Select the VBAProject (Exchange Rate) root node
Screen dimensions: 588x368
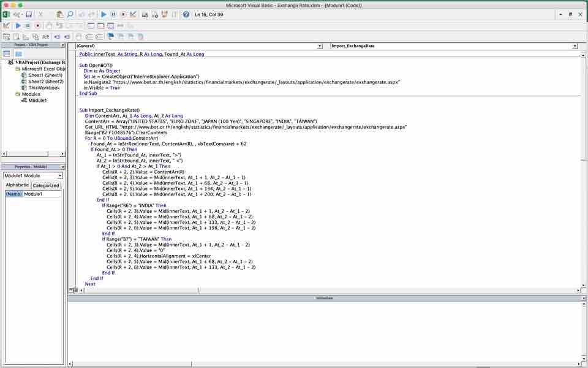click(40, 63)
